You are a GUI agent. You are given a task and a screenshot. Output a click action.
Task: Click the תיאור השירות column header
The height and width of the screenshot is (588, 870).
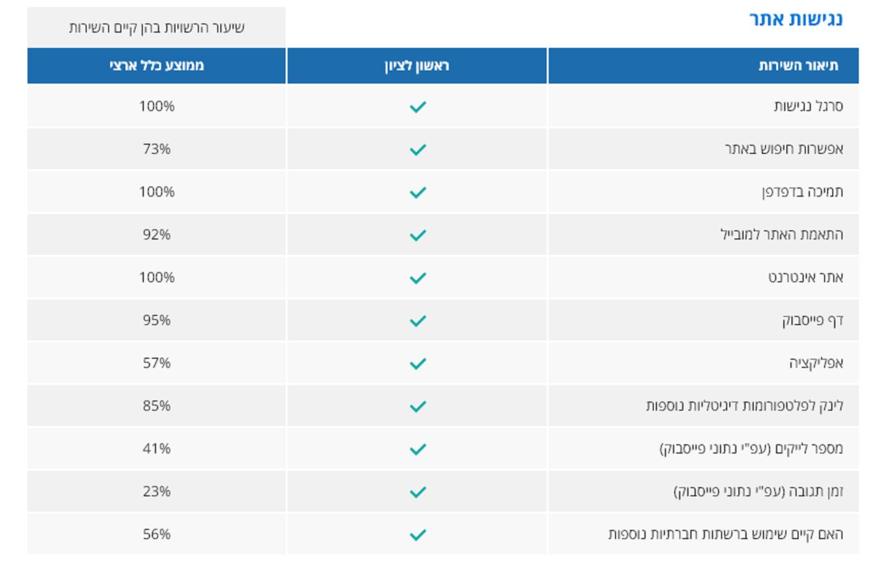(x=798, y=66)
